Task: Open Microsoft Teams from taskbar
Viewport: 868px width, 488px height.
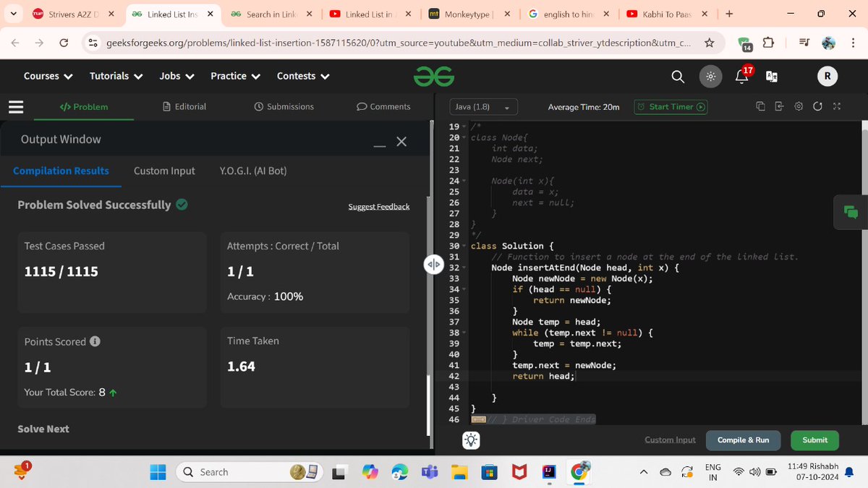Action: 430,472
